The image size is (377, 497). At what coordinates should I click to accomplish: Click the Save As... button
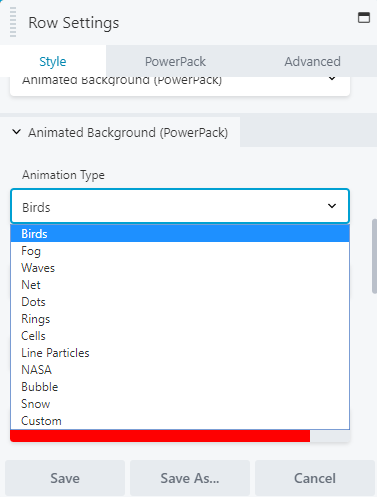[x=190, y=478]
